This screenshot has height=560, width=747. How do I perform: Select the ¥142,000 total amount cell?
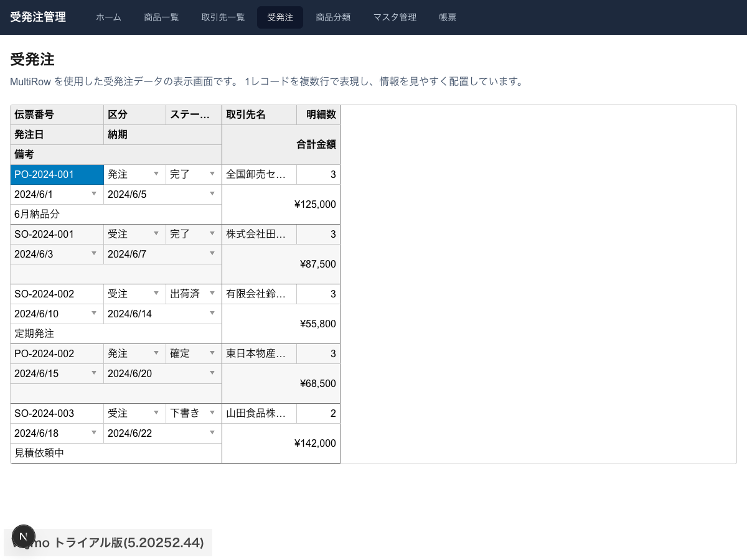281,443
